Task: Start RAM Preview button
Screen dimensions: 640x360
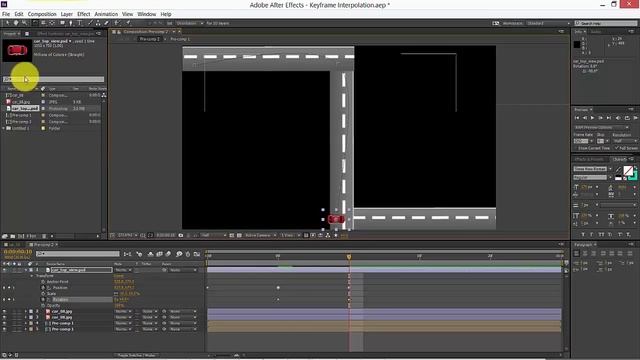Action: [x=636, y=118]
